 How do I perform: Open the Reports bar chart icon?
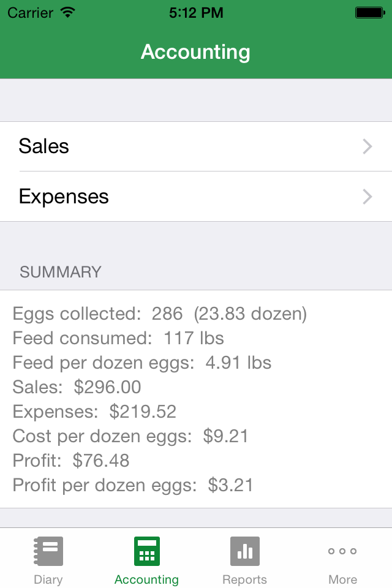pyautogui.click(x=244, y=551)
